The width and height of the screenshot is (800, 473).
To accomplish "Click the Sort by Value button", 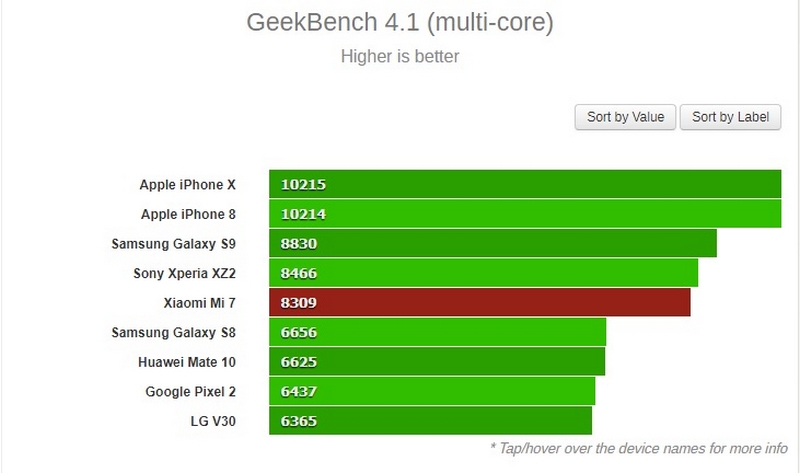I will pos(626,117).
